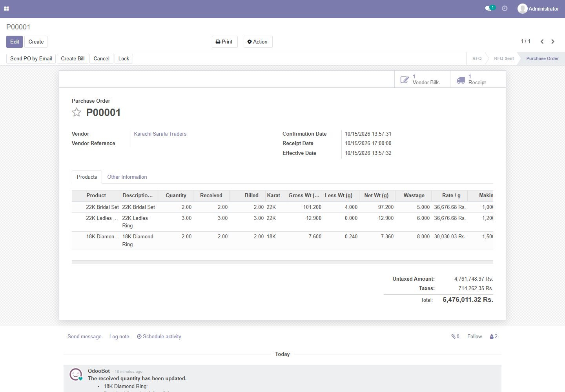The width and height of the screenshot is (565, 392).
Task: Click the 1 / 1 pager counter
Action: (x=525, y=41)
